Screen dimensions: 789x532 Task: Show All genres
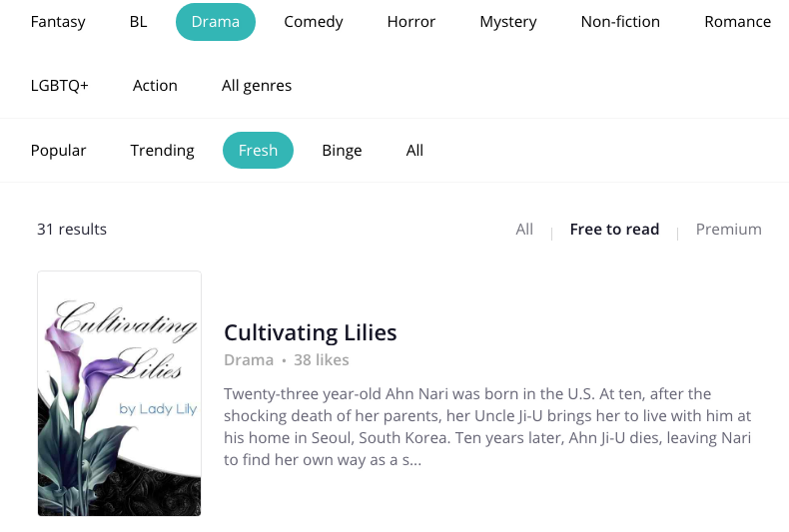(x=257, y=86)
